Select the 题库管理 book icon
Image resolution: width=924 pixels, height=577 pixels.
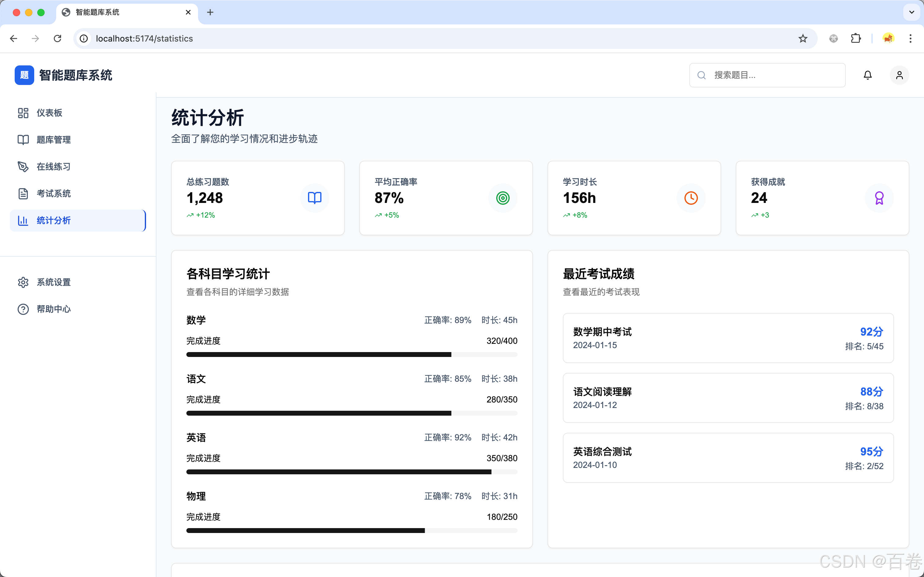pos(23,140)
